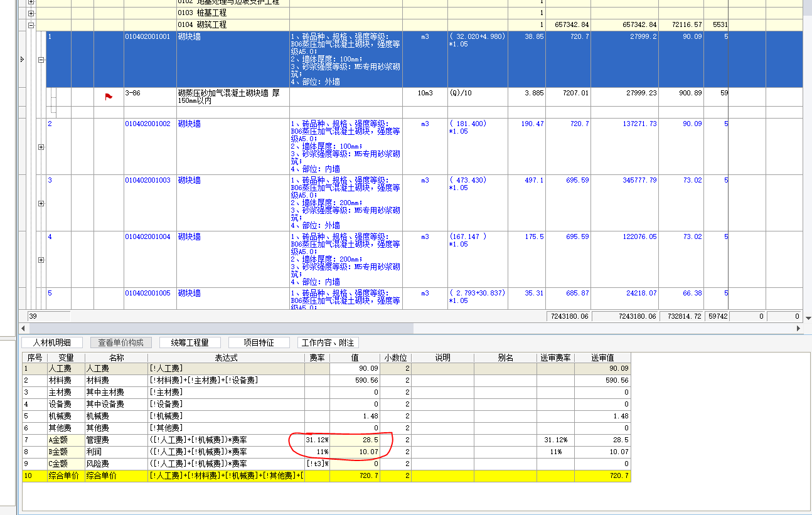Click the A金额 variable cell
Image resolution: width=812 pixels, height=515 pixels.
66,440
